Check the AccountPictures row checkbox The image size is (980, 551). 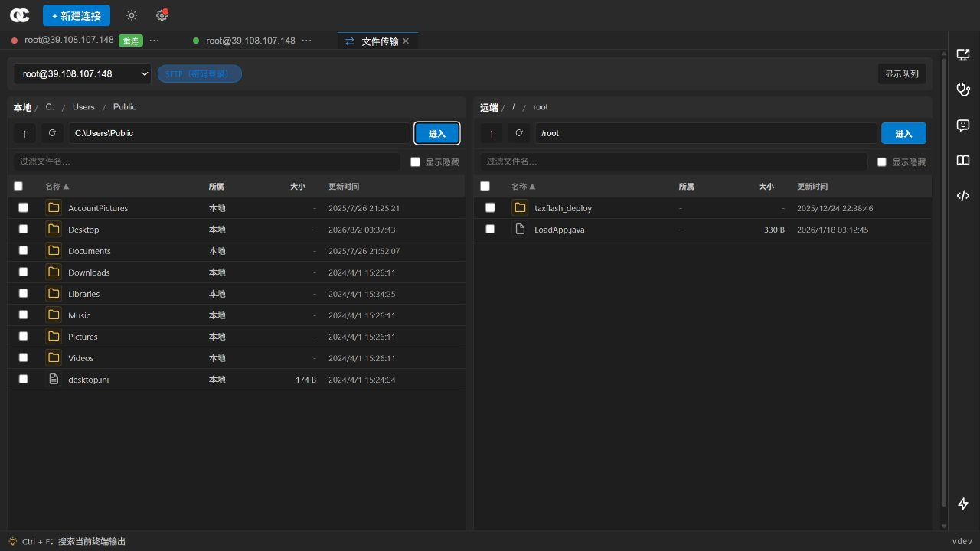tap(24, 207)
